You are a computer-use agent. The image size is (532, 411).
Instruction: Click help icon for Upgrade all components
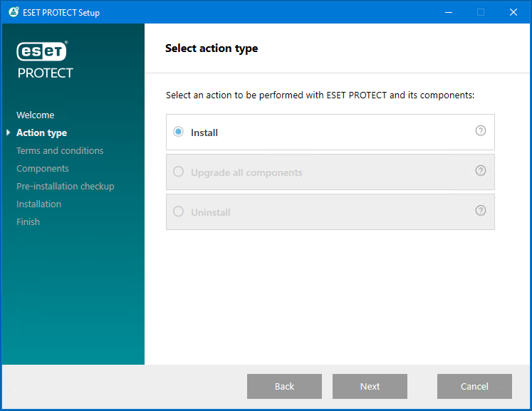coord(480,171)
